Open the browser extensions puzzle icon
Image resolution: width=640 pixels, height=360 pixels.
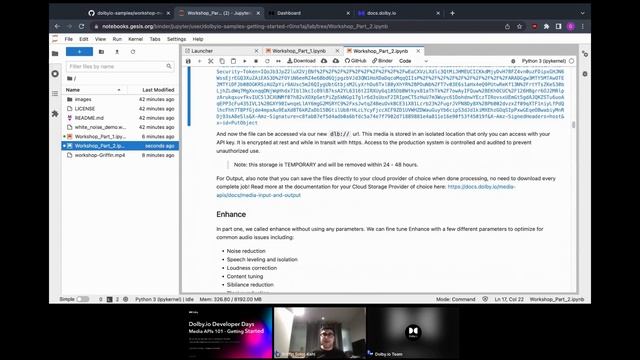(546, 27)
